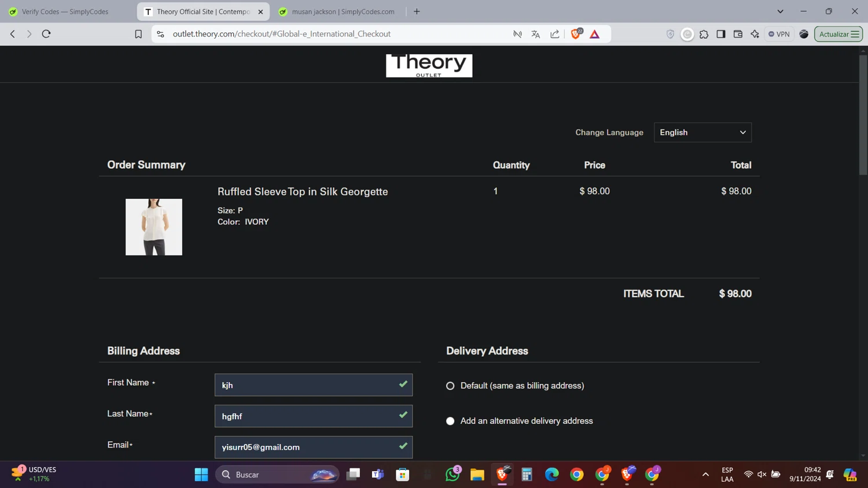Viewport: 868px width, 488px height.
Task: Open the Brave Wallet icon
Action: tap(738, 34)
